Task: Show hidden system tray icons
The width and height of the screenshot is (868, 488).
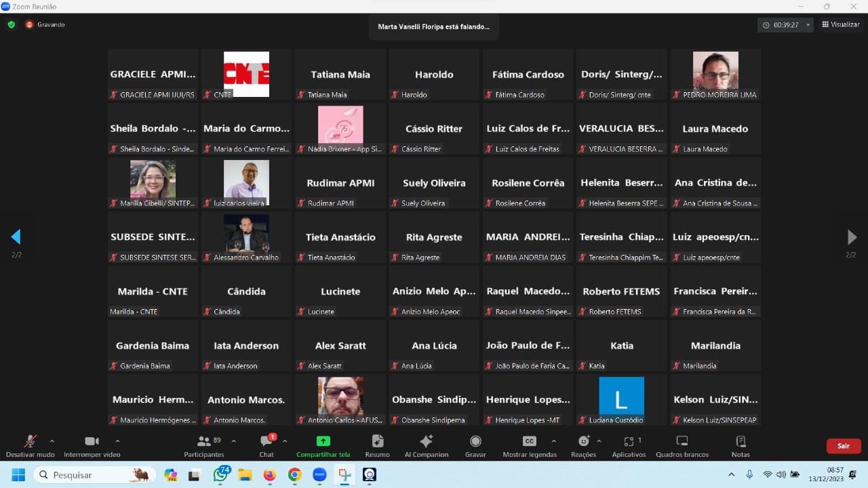Action: click(x=731, y=474)
